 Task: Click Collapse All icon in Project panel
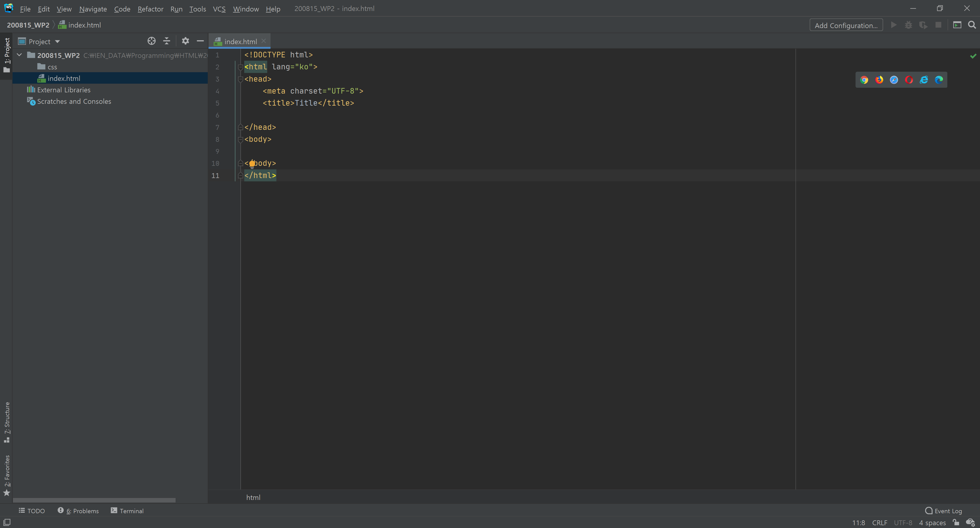coord(166,41)
